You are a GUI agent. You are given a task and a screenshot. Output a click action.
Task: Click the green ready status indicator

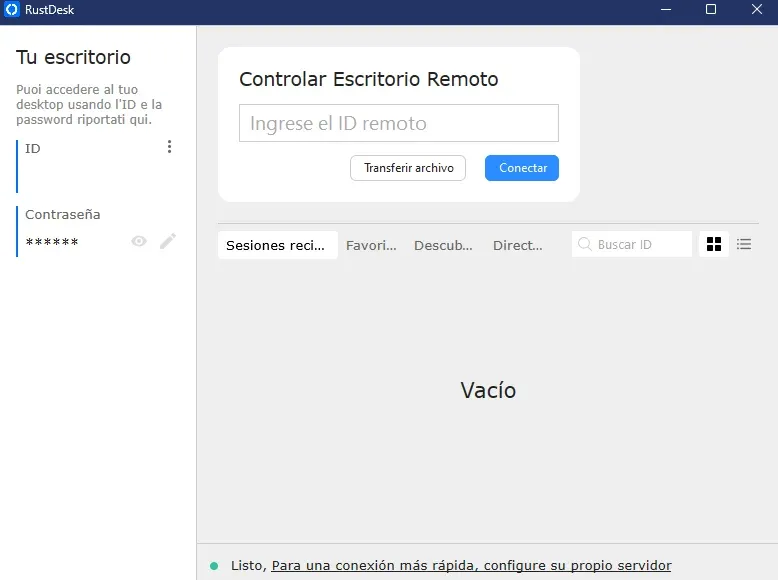[x=214, y=566]
